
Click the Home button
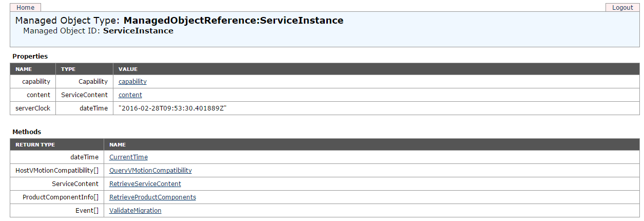tap(26, 8)
